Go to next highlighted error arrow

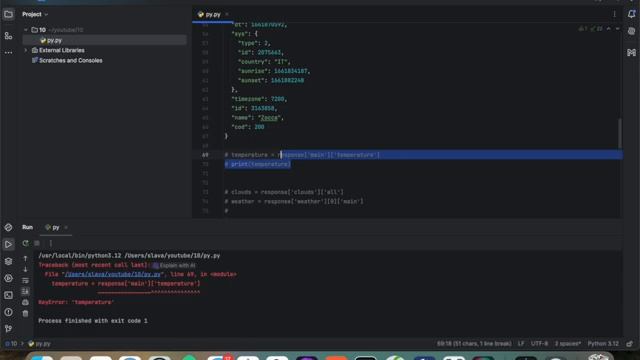click(617, 29)
